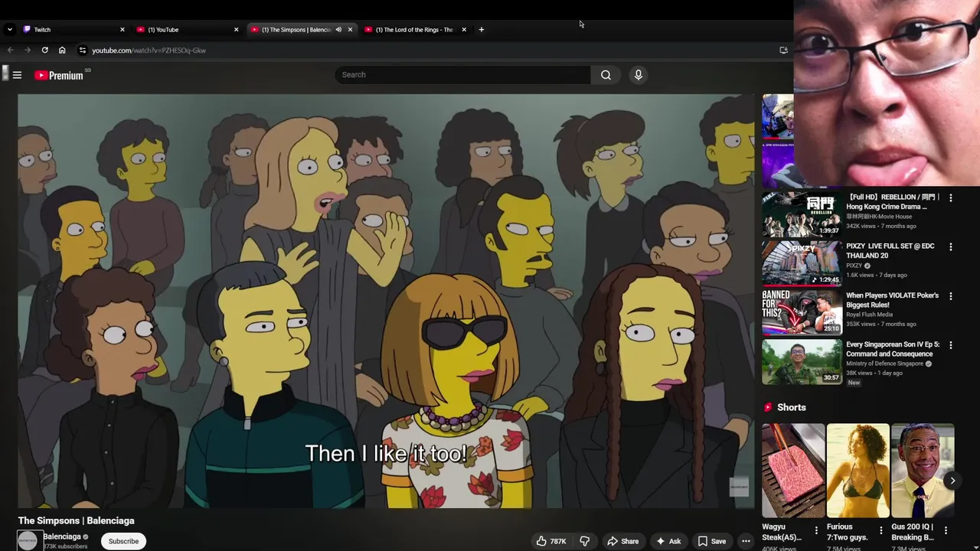Open more actions menu under video

point(746,541)
